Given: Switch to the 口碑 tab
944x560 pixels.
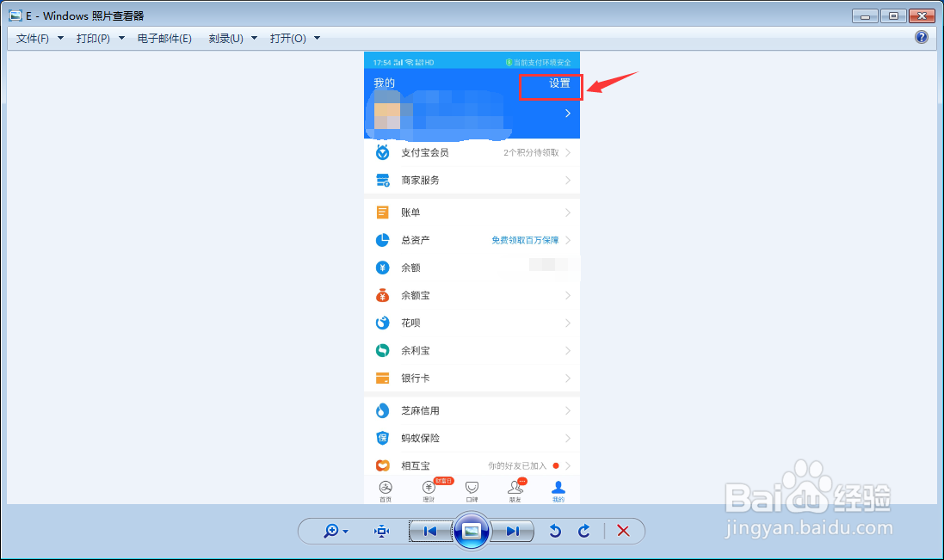Looking at the screenshot, I should pos(472,491).
